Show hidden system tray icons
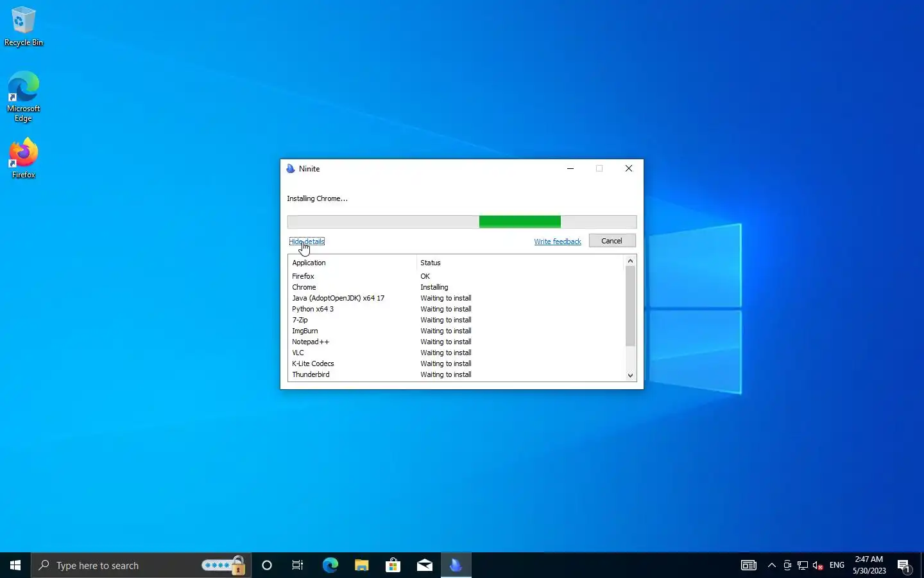The height and width of the screenshot is (578, 924). point(772,565)
